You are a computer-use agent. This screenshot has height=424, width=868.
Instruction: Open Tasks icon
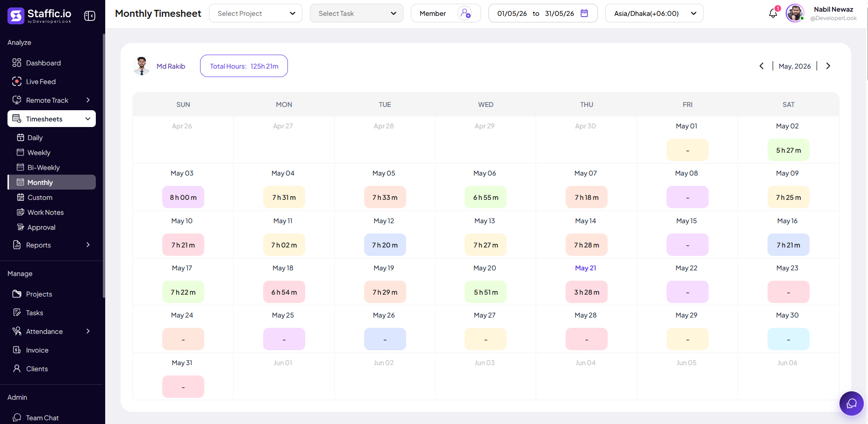[x=17, y=312]
